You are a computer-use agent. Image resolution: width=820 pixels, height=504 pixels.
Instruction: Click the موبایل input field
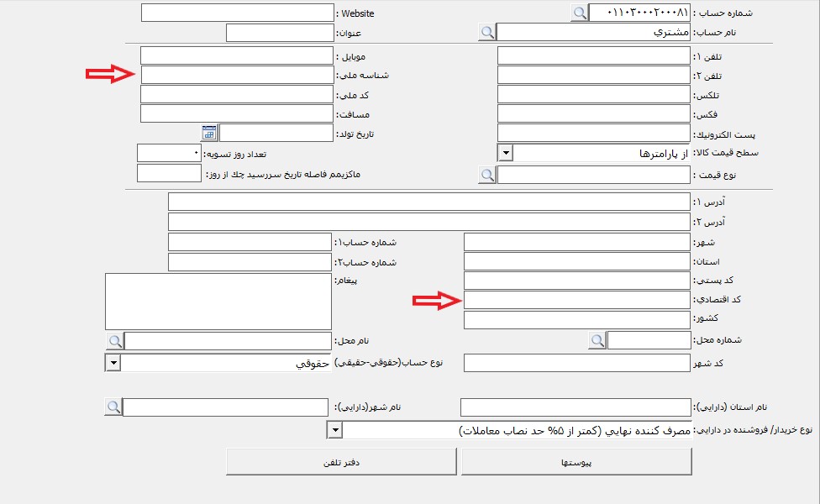tap(237, 55)
